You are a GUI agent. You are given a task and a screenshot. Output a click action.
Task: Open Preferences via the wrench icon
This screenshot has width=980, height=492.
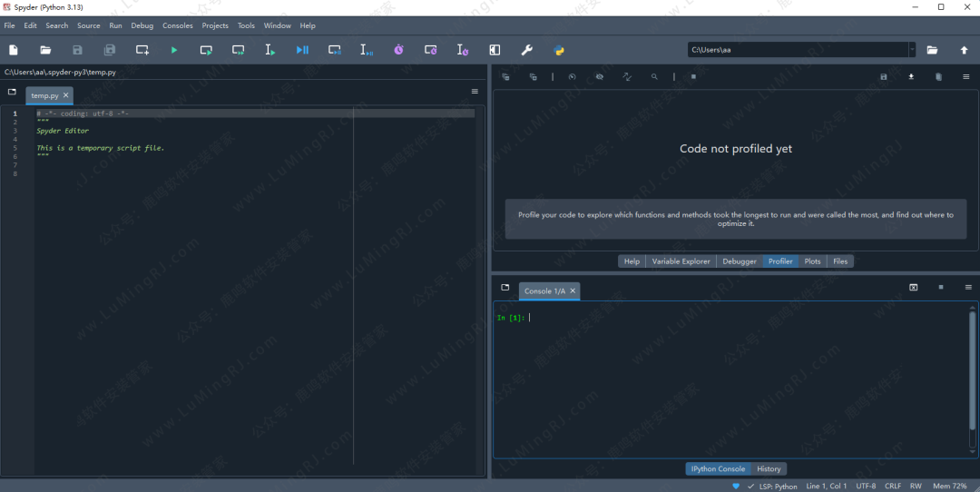click(x=526, y=50)
